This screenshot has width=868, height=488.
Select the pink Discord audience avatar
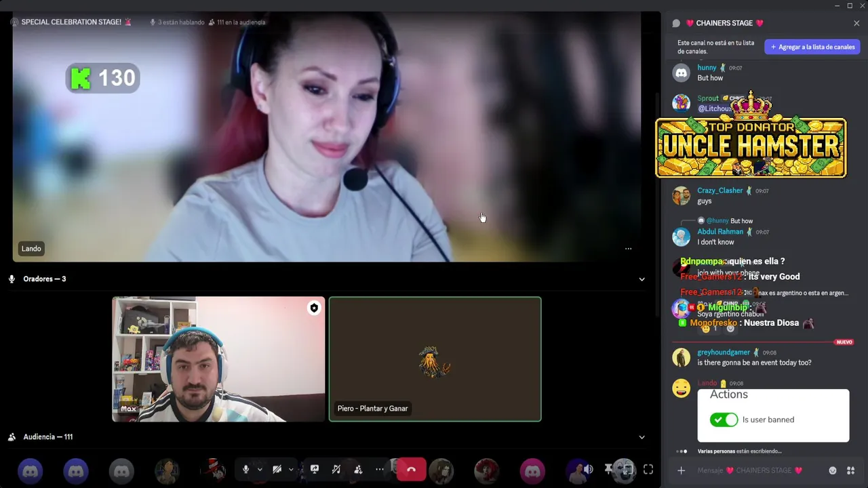tap(532, 471)
